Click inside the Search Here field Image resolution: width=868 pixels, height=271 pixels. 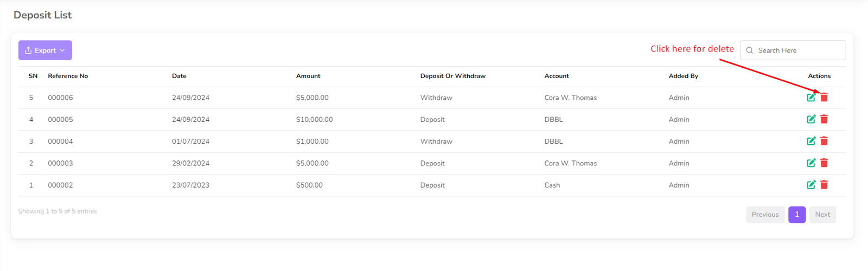click(x=797, y=50)
